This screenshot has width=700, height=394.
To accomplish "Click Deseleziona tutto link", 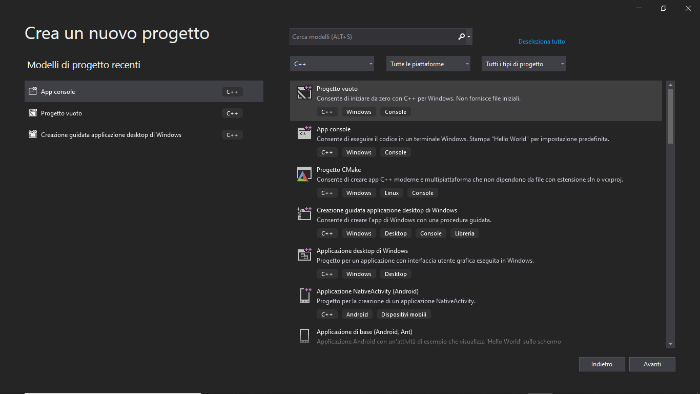I will coord(542,41).
